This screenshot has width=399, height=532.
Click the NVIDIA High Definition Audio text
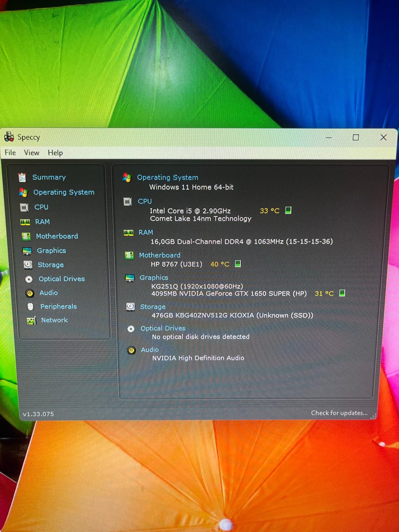point(198,358)
